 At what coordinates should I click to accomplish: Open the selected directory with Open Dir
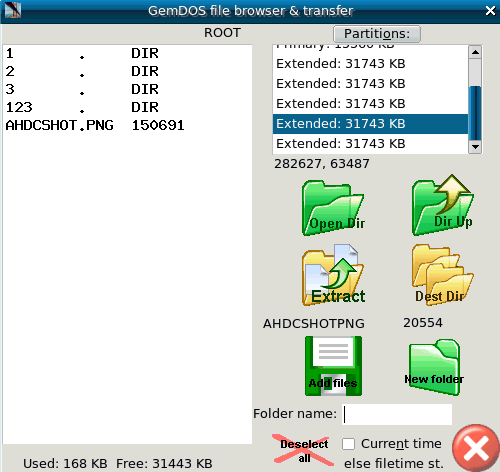[333, 208]
